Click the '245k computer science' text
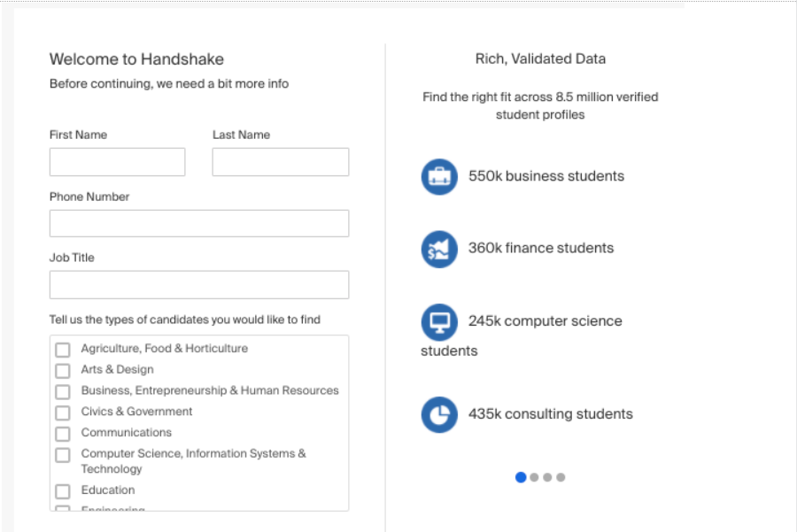 [545, 321]
